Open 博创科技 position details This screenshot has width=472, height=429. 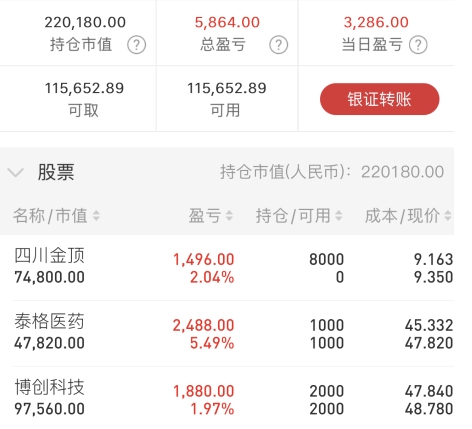233,398
